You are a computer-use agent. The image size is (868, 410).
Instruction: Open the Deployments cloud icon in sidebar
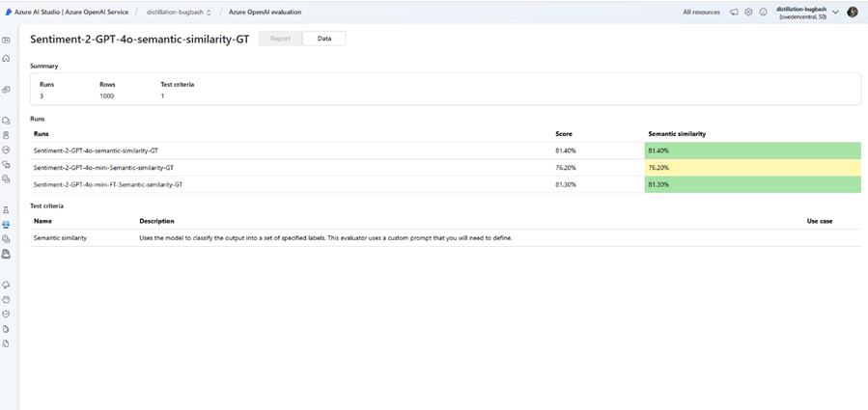pyautogui.click(x=7, y=285)
